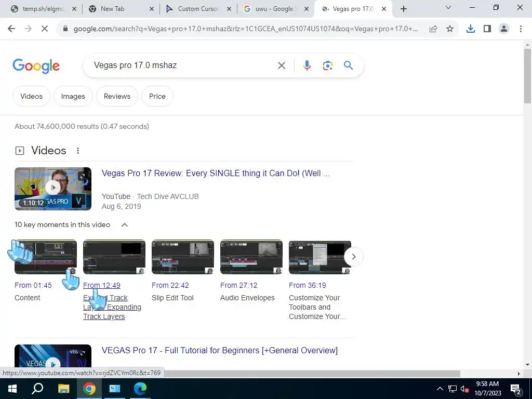Click the From 36:19 link
The width and height of the screenshot is (532, 399).
click(307, 285)
